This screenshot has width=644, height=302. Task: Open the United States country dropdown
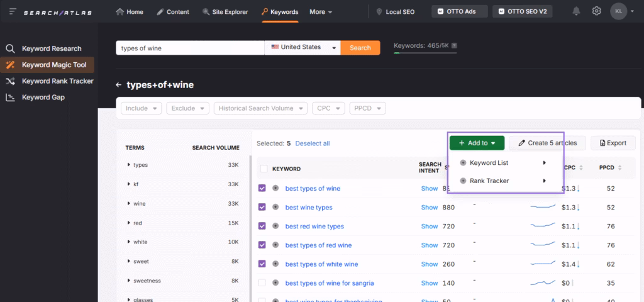302,48
